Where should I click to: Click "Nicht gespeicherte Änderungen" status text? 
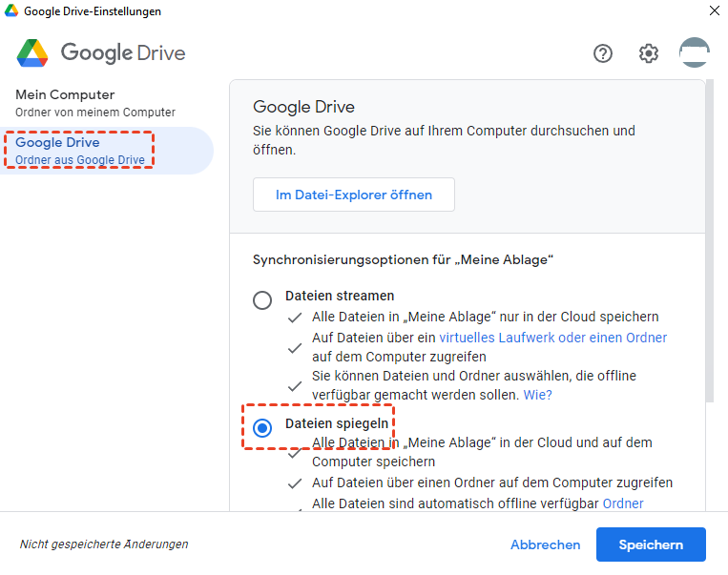click(104, 544)
